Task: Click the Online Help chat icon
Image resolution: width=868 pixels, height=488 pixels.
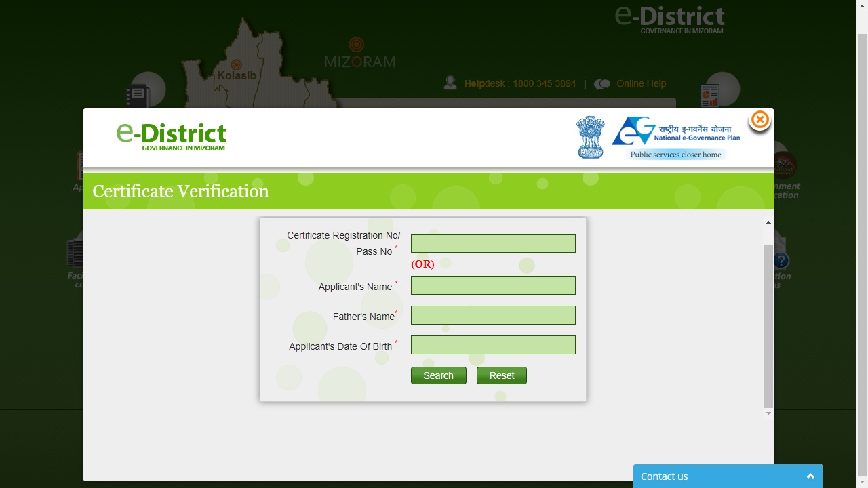Action: [601, 83]
